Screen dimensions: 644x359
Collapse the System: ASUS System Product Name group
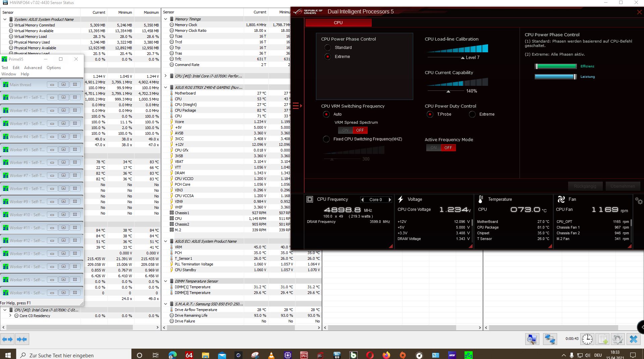pyautogui.click(x=5, y=19)
